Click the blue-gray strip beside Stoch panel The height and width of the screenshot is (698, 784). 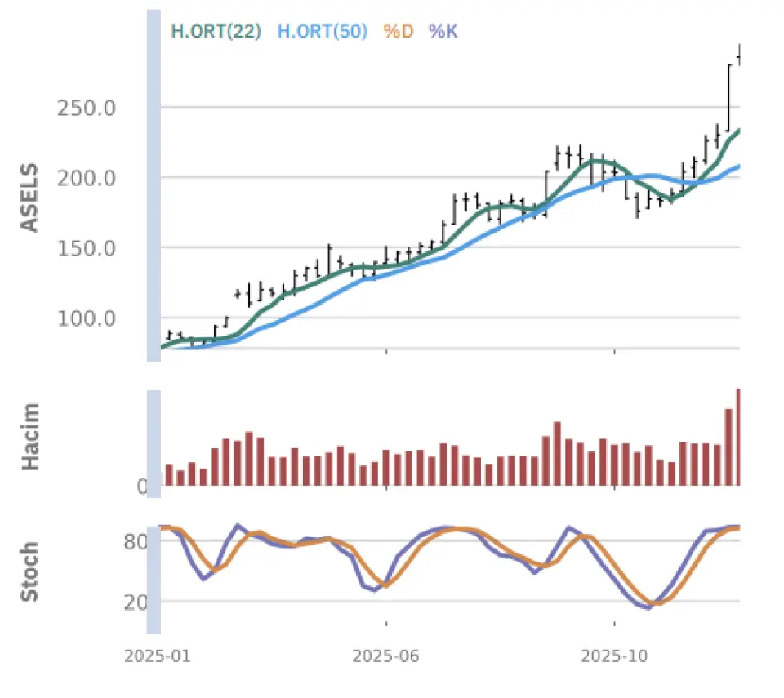154,580
